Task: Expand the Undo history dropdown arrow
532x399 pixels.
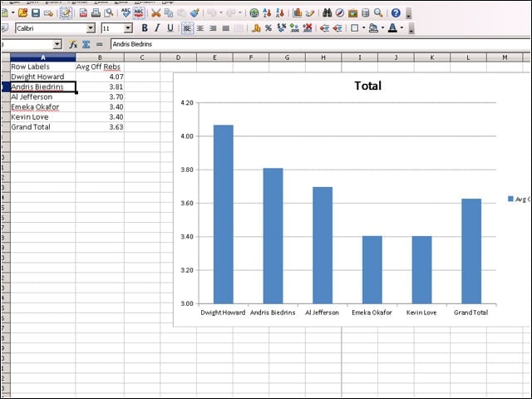Action: pyautogui.click(x=221, y=13)
